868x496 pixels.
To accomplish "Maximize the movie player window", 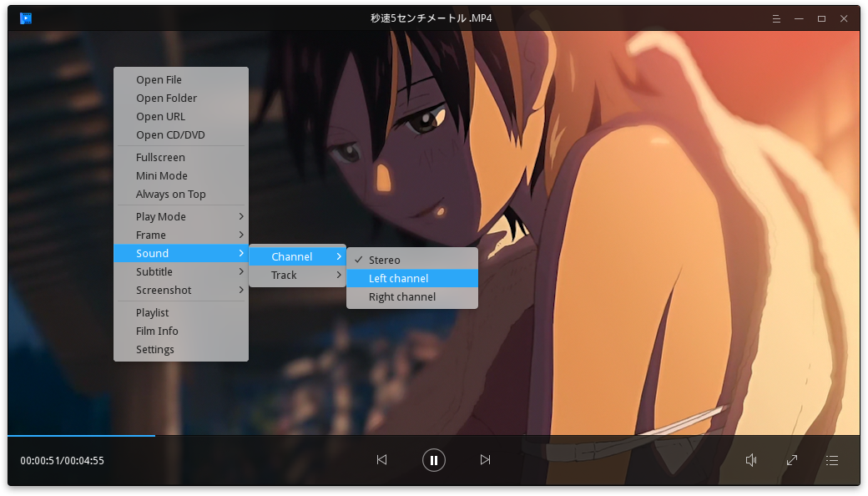I will pyautogui.click(x=821, y=19).
